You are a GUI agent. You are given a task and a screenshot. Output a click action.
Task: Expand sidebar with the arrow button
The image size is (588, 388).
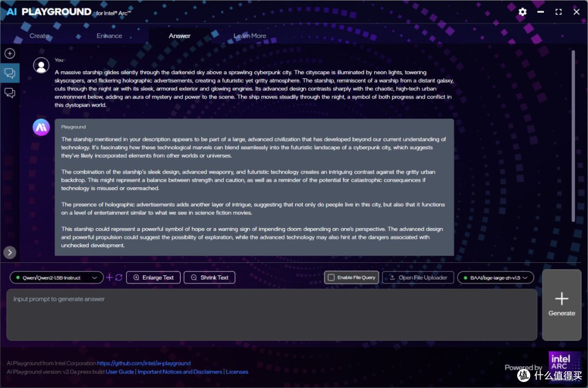[10, 252]
